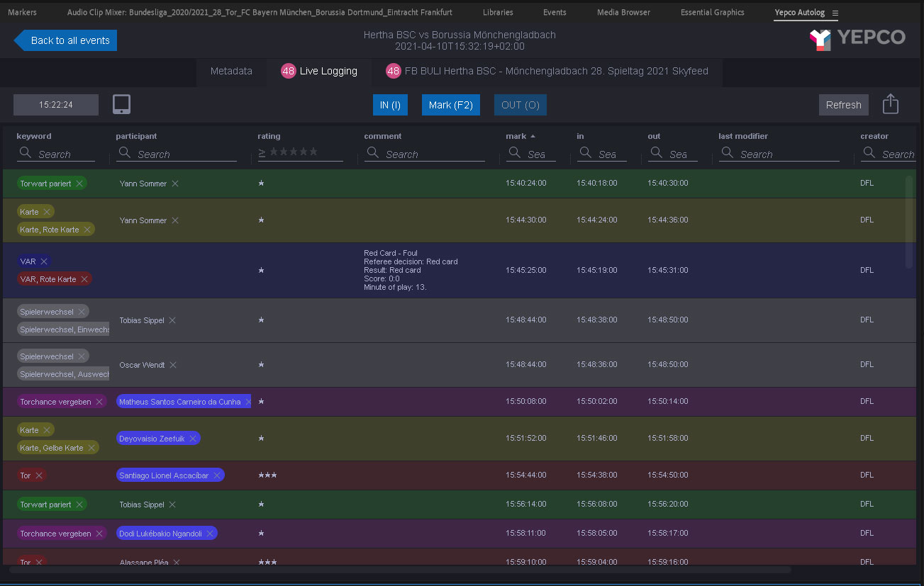Remove participant Matheus Santos Carneiro da Cunha
The height and width of the screenshot is (586, 924).
pos(248,402)
